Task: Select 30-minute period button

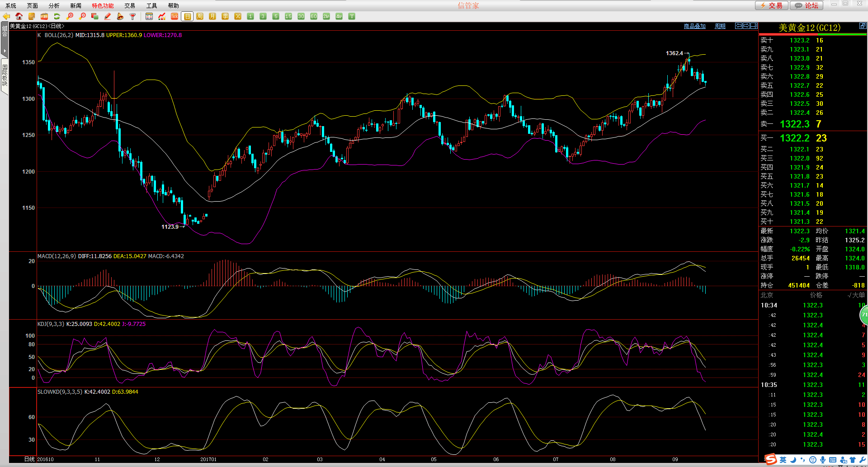Action: [301, 16]
